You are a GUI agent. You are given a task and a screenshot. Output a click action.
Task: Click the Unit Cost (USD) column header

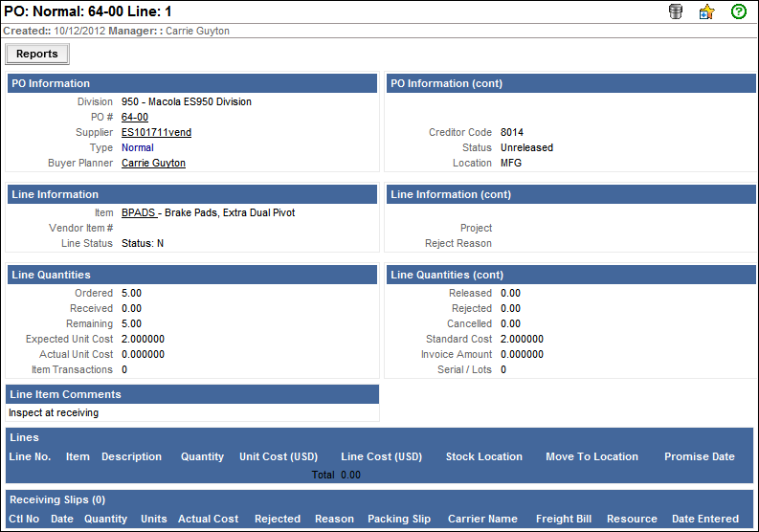tap(279, 456)
